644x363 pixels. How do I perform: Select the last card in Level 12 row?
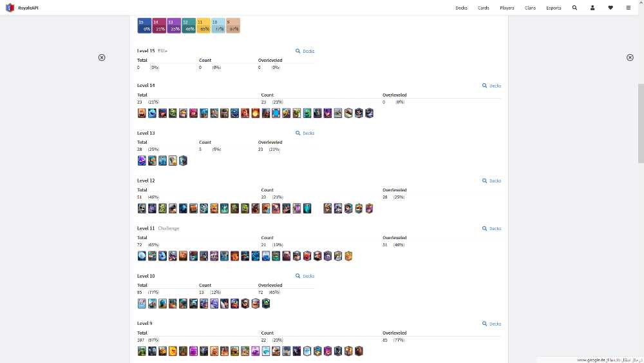(x=369, y=208)
